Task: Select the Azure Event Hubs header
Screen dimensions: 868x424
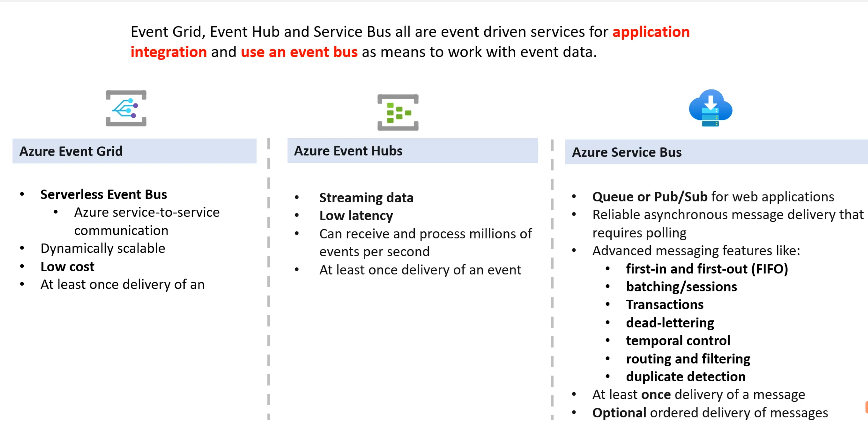Action: tap(348, 151)
